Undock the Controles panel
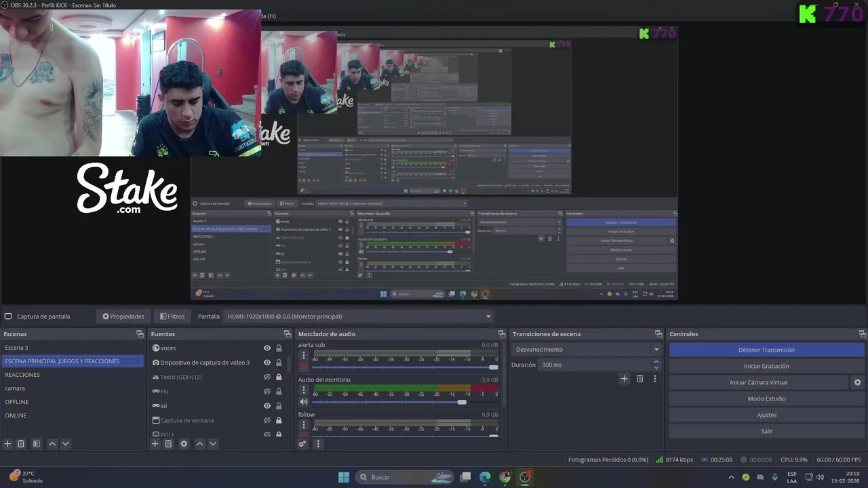The height and width of the screenshot is (488, 868). click(x=863, y=334)
